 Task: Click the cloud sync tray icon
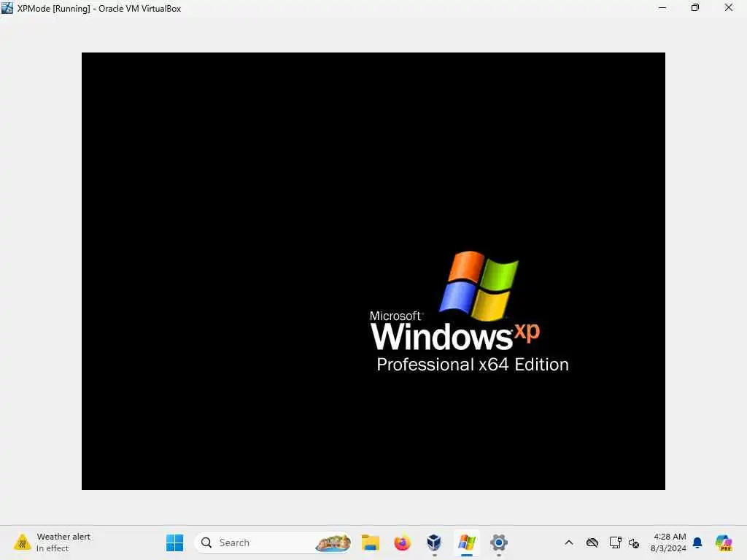pyautogui.click(x=592, y=542)
